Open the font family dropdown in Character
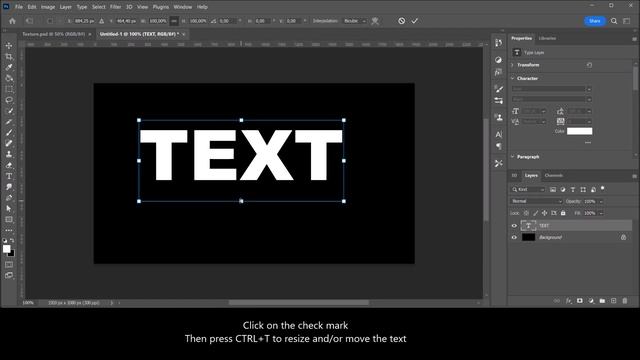This screenshot has width=640, height=360. pyautogui.click(x=551, y=89)
